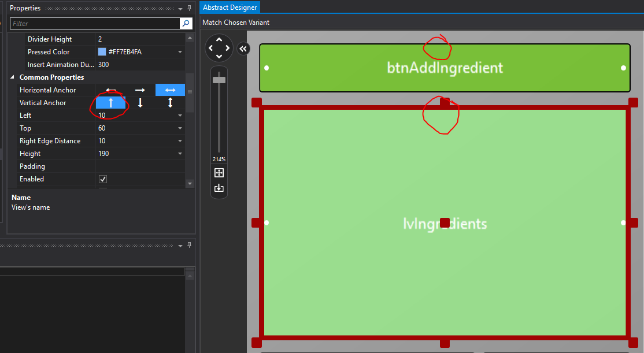
Task: Open the Height value dropdown
Action: (x=180, y=154)
